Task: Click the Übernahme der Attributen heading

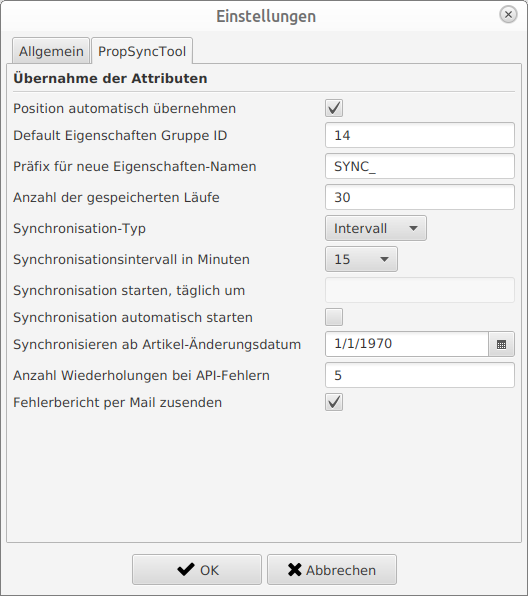Action: tap(110, 79)
